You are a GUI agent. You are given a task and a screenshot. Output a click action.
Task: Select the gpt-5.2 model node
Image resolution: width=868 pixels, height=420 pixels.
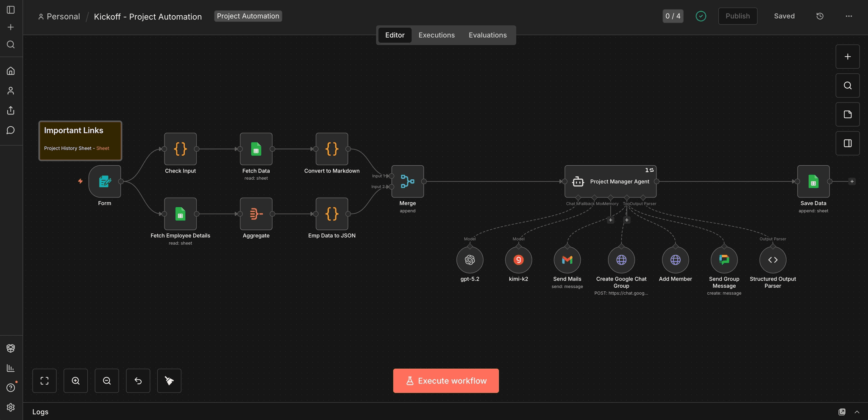coord(469,260)
